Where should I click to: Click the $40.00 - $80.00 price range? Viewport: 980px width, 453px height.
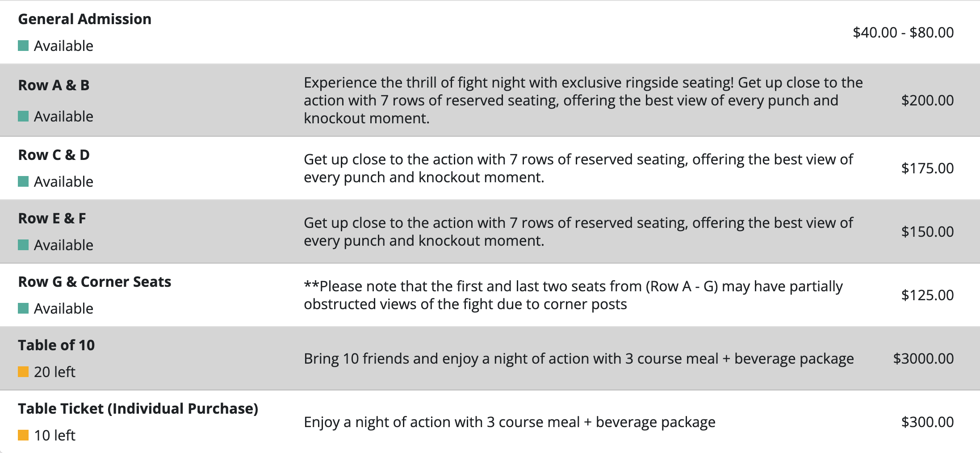pyautogui.click(x=903, y=33)
